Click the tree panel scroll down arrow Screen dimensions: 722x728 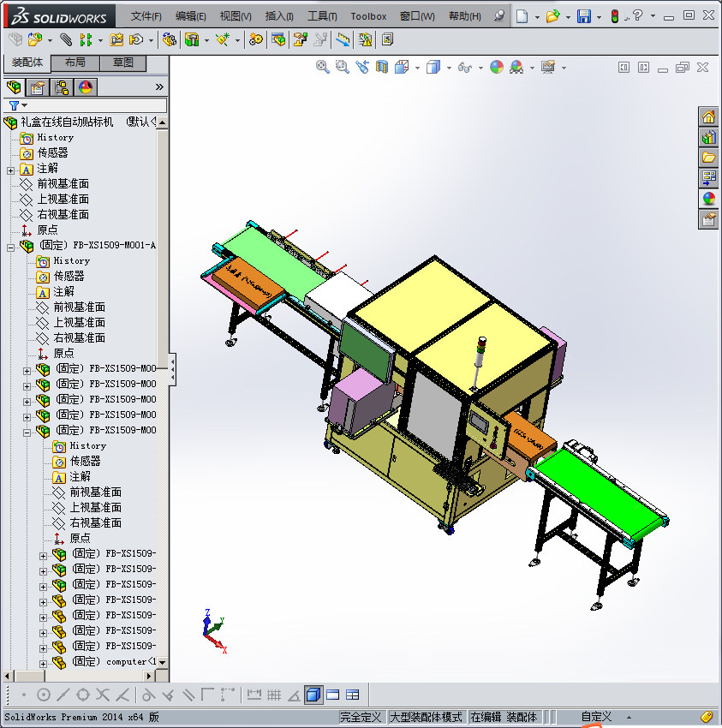click(162, 662)
